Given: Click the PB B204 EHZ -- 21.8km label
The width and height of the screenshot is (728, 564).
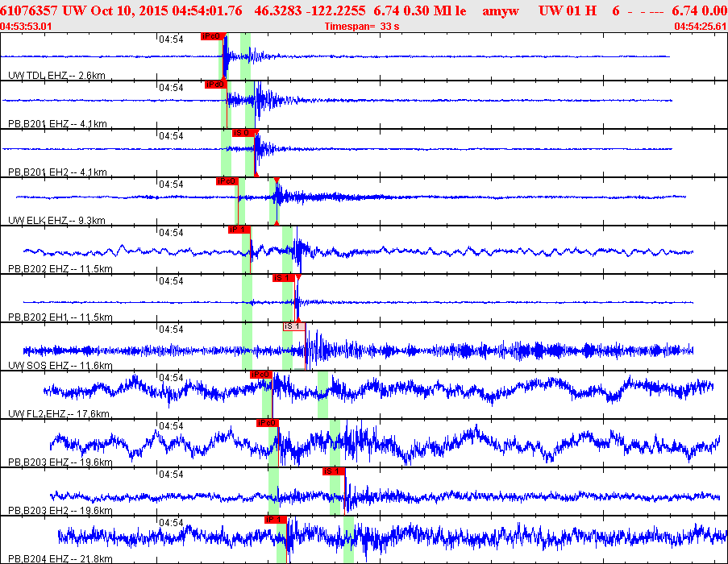Looking at the screenshot, I should click(x=60, y=559).
